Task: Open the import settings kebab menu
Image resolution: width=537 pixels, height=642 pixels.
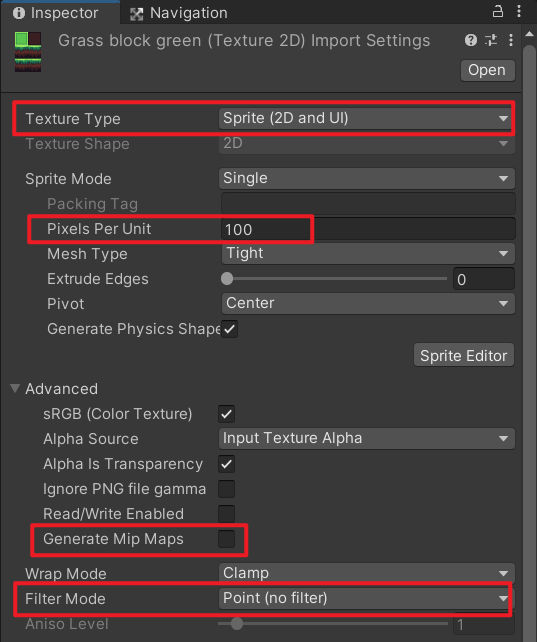Action: pos(510,40)
